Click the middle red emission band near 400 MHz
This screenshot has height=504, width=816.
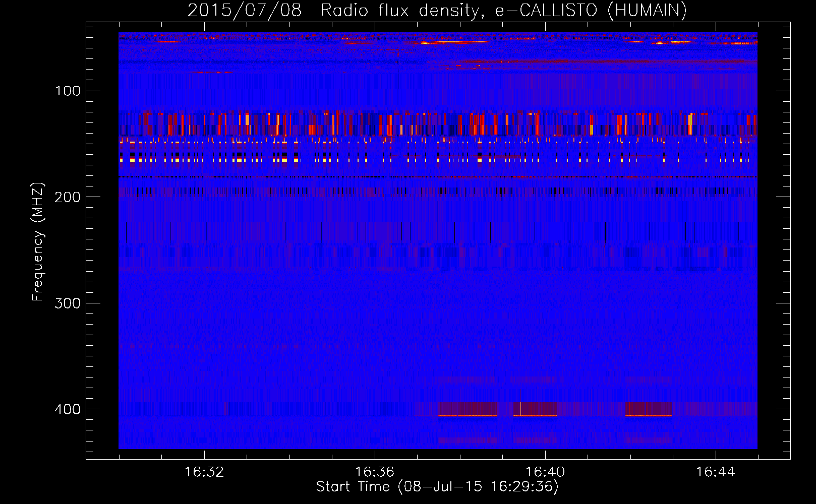(536, 409)
